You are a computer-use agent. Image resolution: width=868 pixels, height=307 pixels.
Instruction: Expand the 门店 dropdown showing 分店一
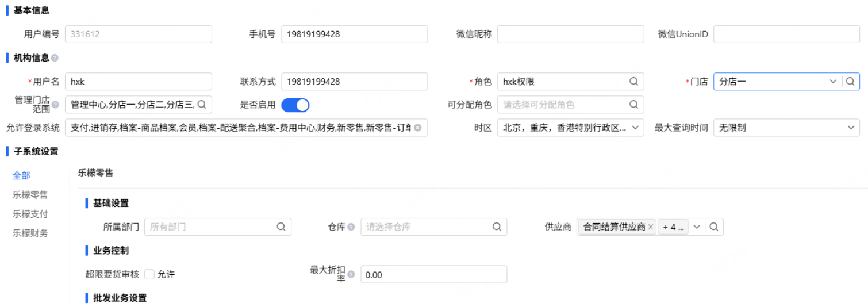pyautogui.click(x=833, y=82)
